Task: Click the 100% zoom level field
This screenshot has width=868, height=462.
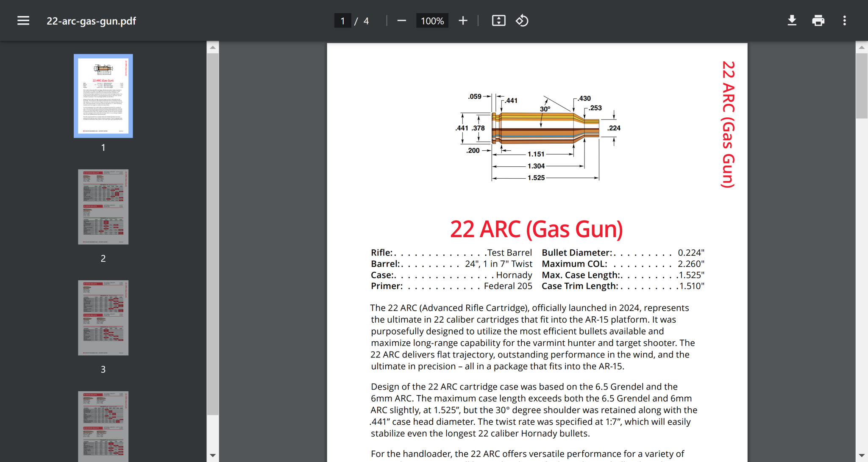Action: [432, 21]
